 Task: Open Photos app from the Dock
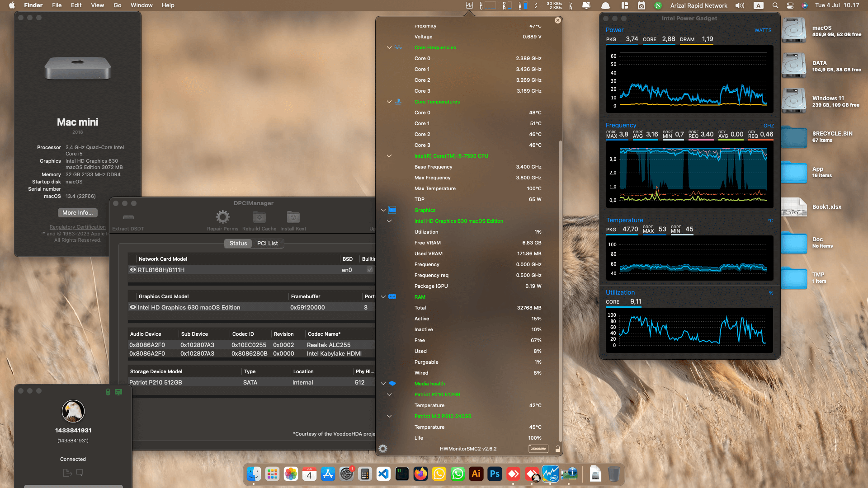pyautogui.click(x=291, y=474)
